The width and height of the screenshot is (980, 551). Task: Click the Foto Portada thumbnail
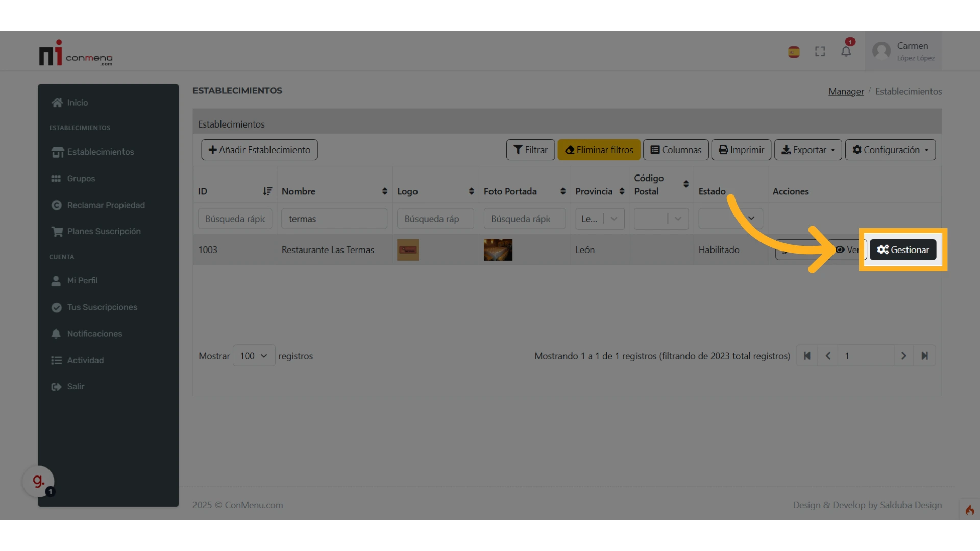click(x=498, y=250)
